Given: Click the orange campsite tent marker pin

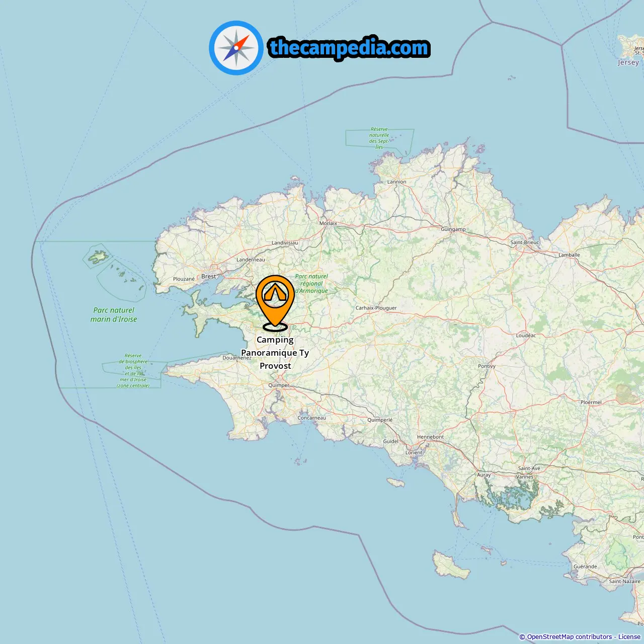Looking at the screenshot, I should click(x=275, y=303).
